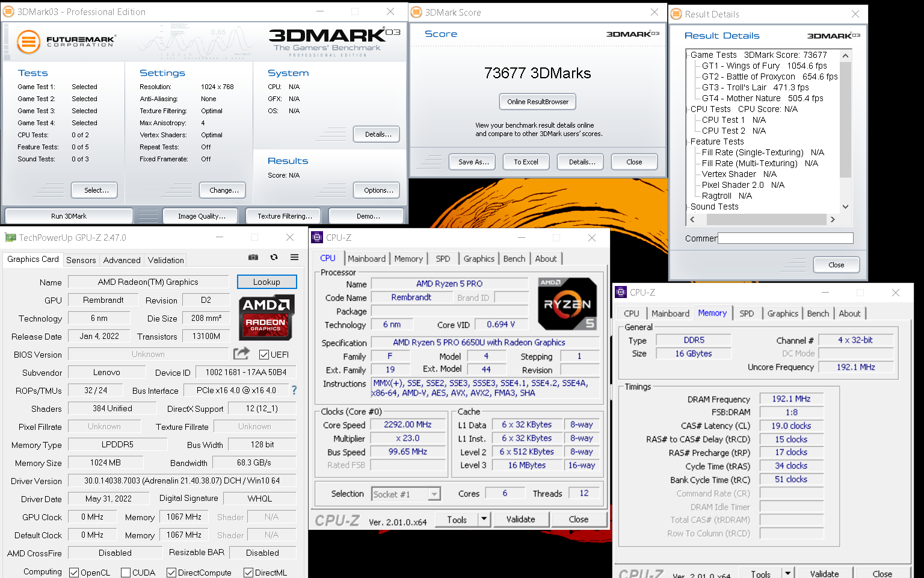
Task: Click the result tree scroll down arrow
Action: (x=845, y=207)
